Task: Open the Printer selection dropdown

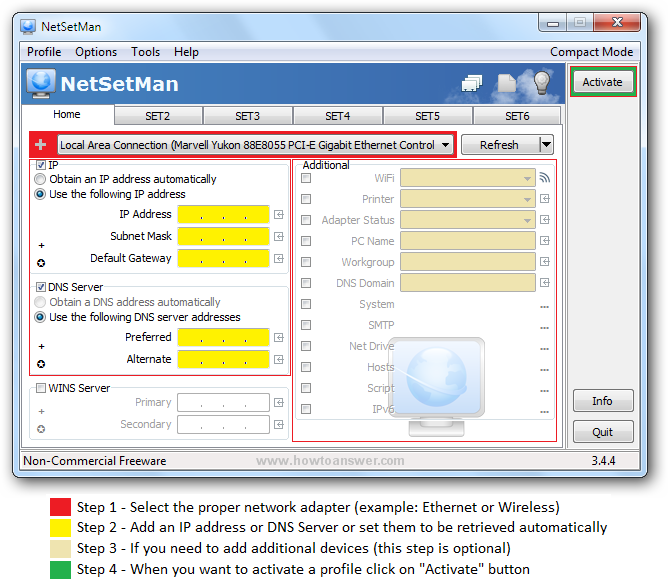Action: click(468, 199)
